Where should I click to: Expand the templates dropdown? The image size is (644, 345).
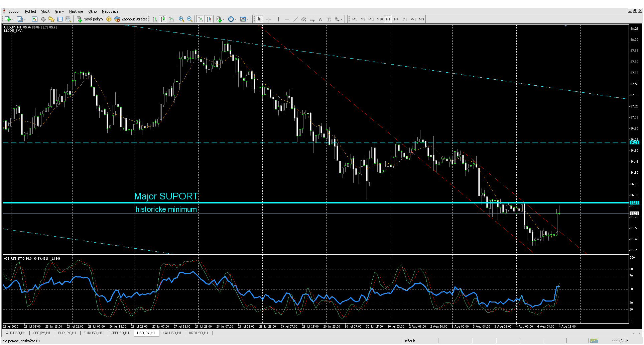248,19
